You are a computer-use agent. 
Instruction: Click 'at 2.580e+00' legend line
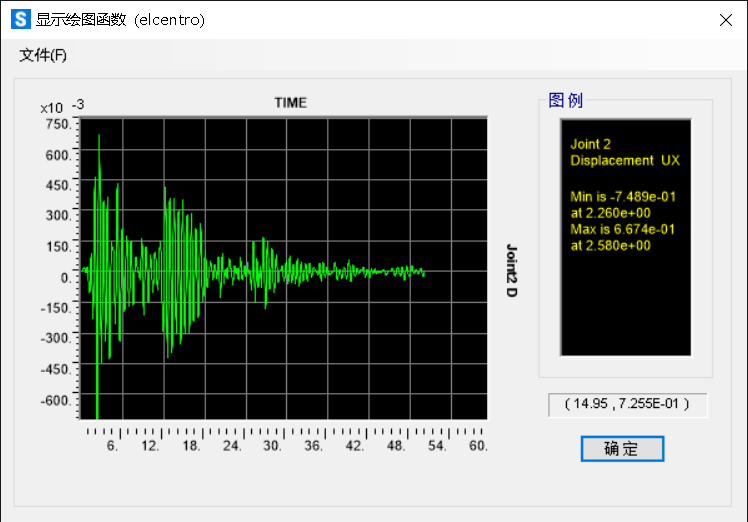[x=611, y=246]
